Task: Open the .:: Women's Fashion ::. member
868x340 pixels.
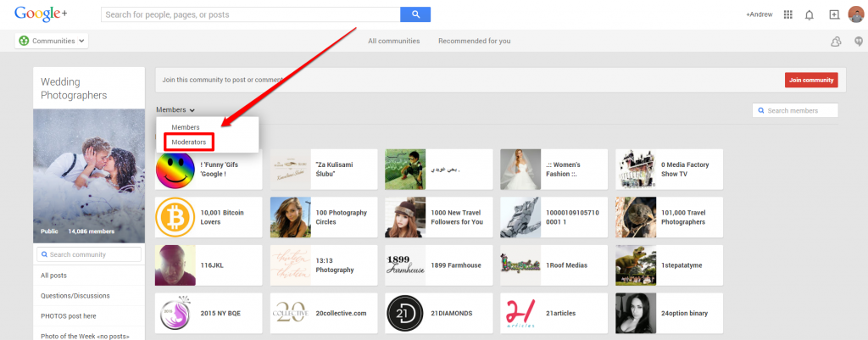Action: point(554,170)
